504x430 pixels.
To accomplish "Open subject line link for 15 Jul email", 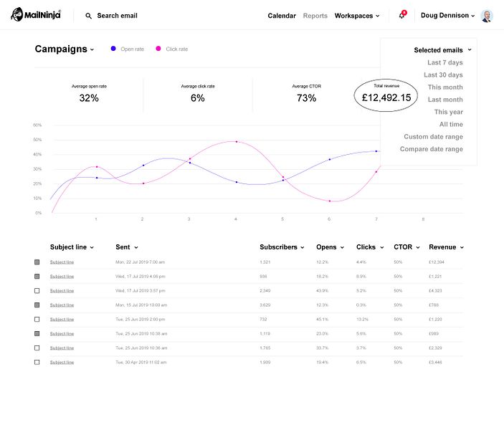I will [x=62, y=305].
